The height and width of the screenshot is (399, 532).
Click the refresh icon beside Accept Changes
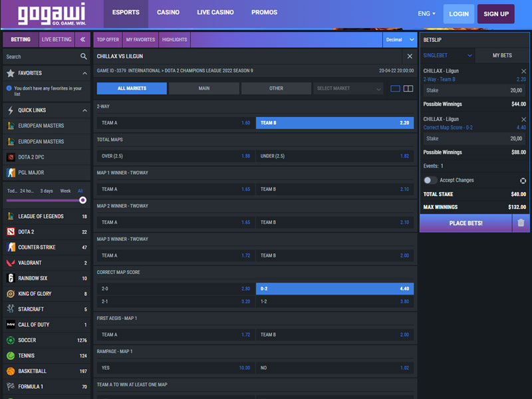pos(523,180)
